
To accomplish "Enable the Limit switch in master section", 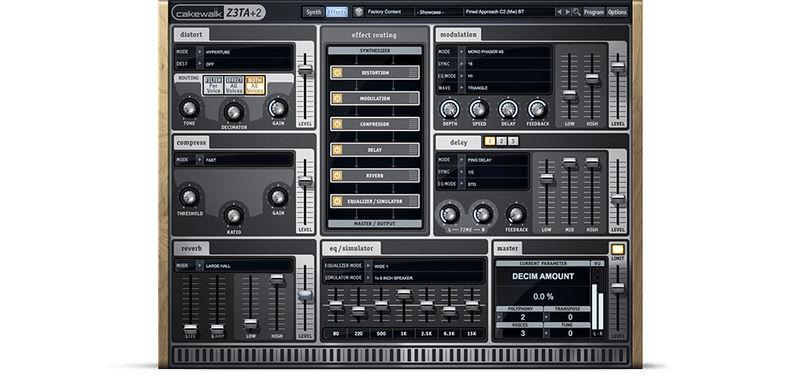I will coord(617,249).
